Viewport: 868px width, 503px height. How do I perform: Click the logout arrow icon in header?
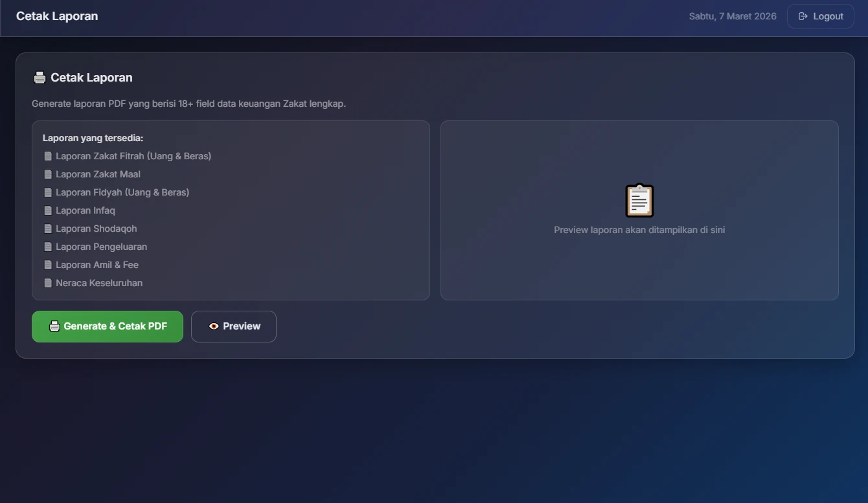(803, 16)
